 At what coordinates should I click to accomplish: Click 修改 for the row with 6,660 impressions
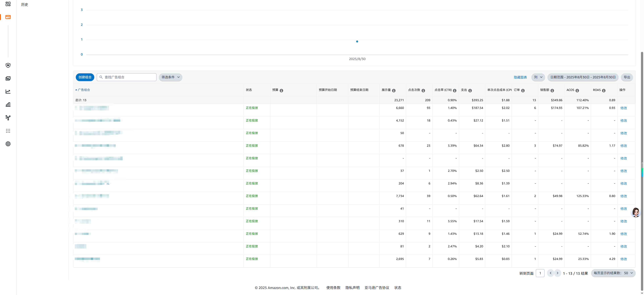624,108
